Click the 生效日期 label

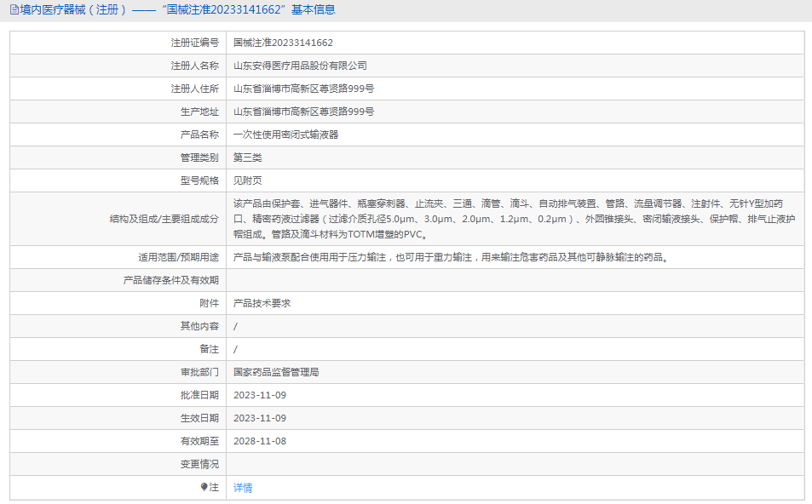pyautogui.click(x=199, y=418)
